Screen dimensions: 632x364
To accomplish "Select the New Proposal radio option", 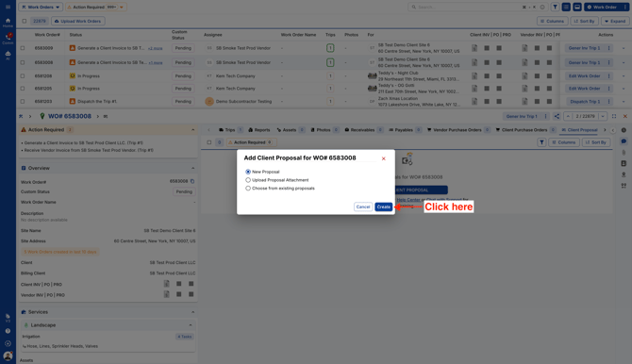I will point(248,172).
